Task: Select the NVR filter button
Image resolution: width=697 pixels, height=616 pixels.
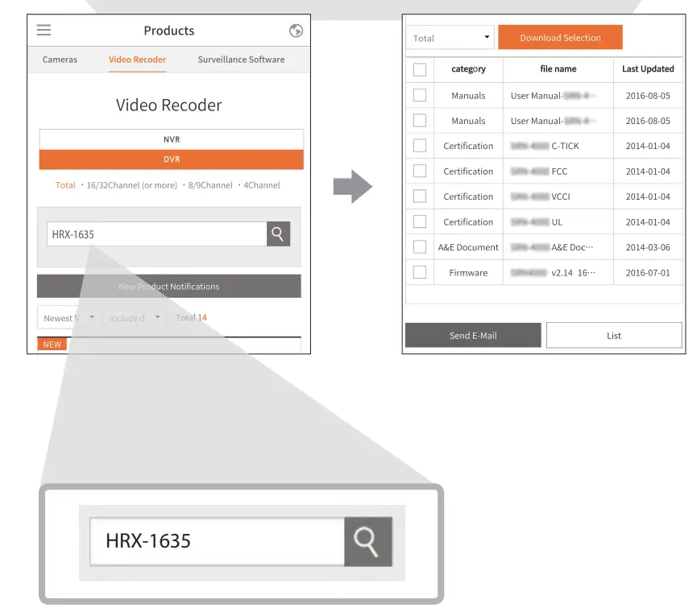Action: [171, 138]
